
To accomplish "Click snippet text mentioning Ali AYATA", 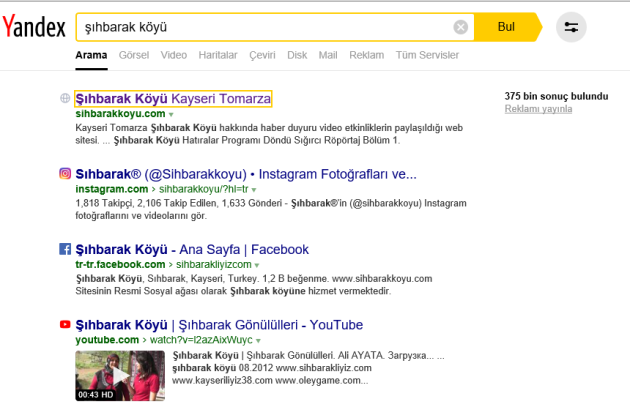I will [x=309, y=368].
